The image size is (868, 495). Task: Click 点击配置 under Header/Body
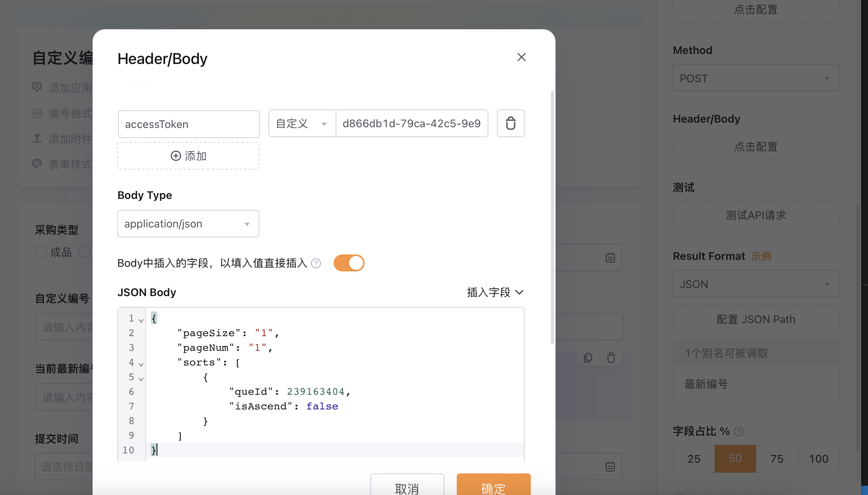point(756,147)
